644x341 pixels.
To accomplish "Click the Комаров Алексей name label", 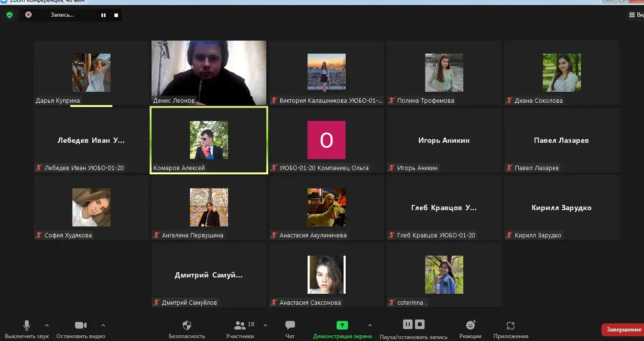I will point(179,168).
